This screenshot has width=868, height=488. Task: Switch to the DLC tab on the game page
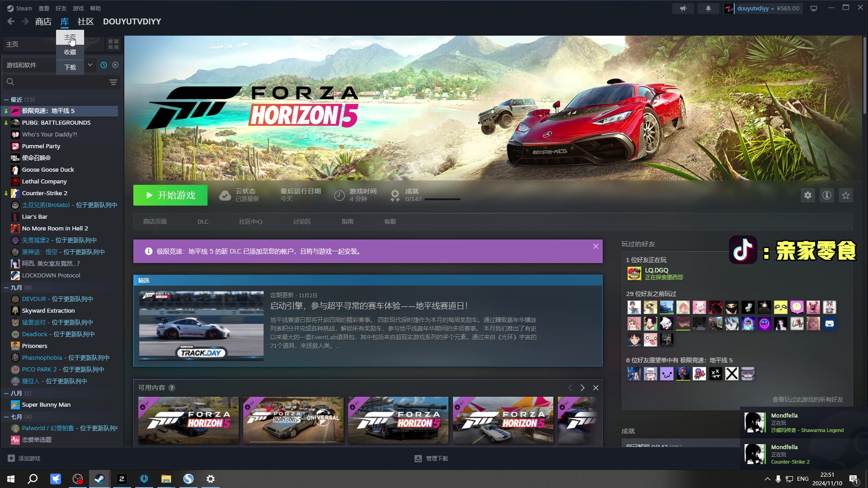pos(203,221)
